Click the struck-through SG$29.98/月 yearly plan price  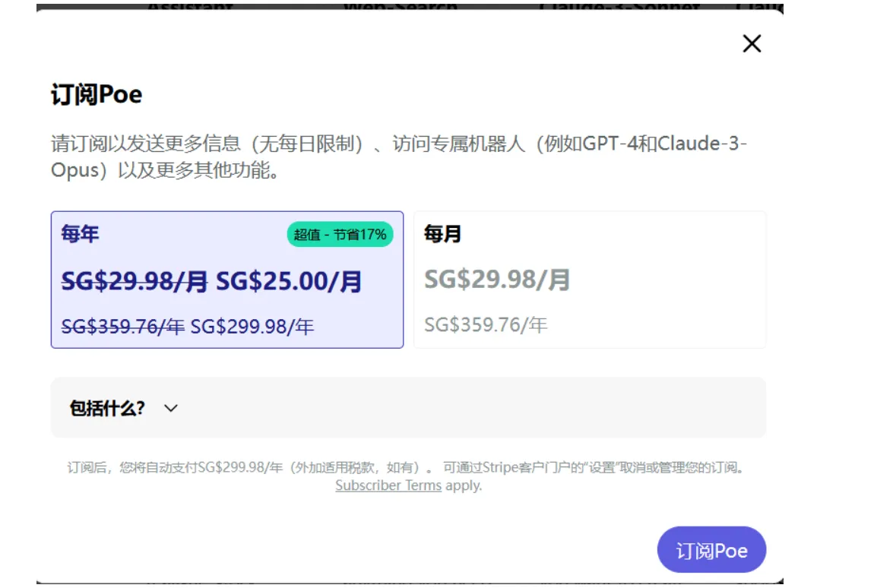(x=135, y=282)
